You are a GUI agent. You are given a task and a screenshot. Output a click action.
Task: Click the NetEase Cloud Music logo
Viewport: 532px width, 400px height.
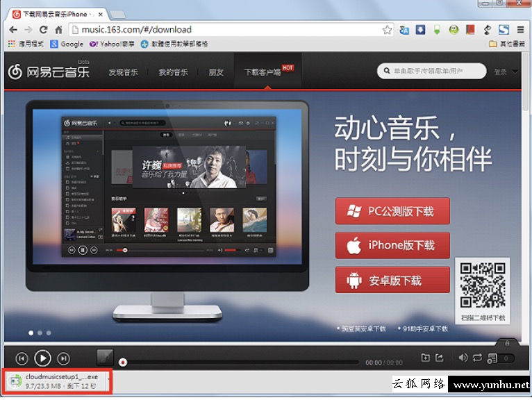click(x=49, y=72)
